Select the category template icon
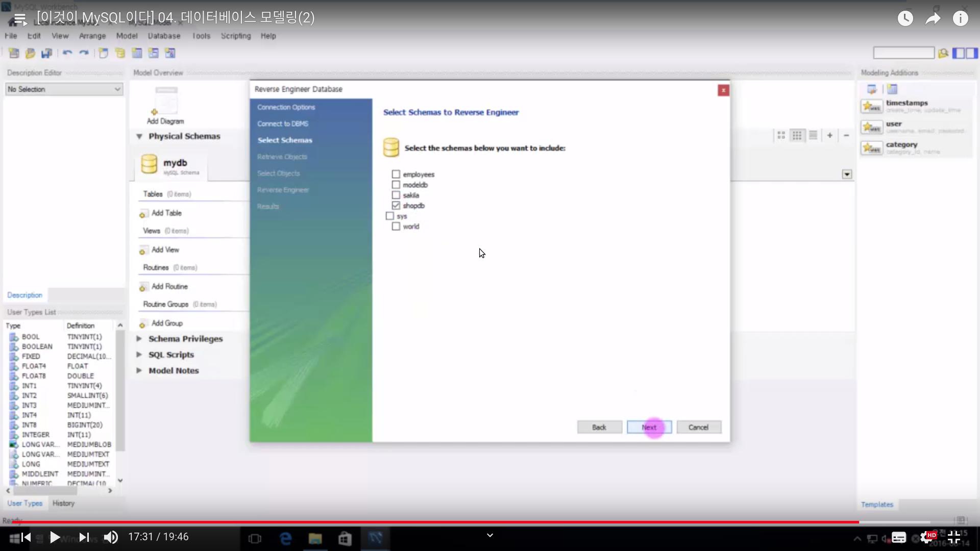Screen dimensions: 980x551 tap(872, 148)
